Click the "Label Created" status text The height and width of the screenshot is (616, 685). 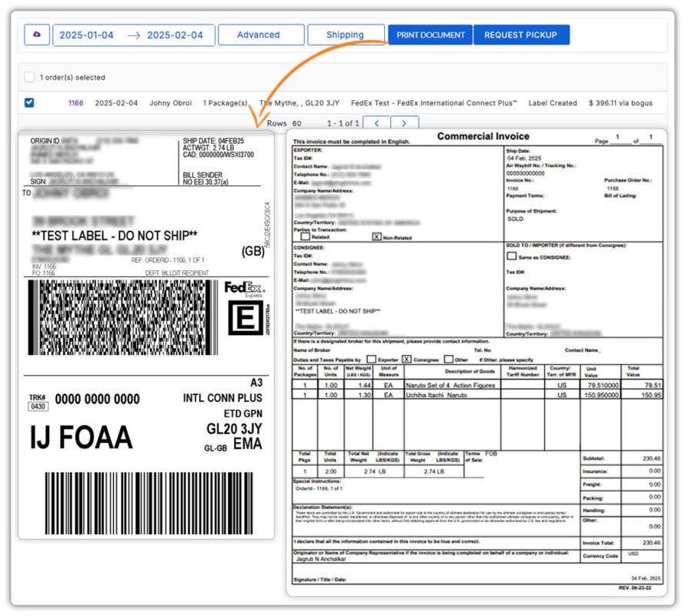[552, 103]
